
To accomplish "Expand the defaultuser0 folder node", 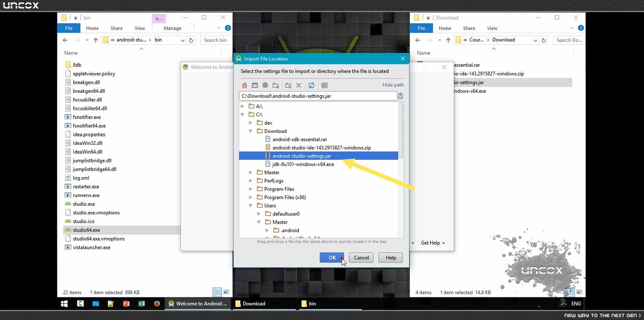I will pyautogui.click(x=259, y=214).
